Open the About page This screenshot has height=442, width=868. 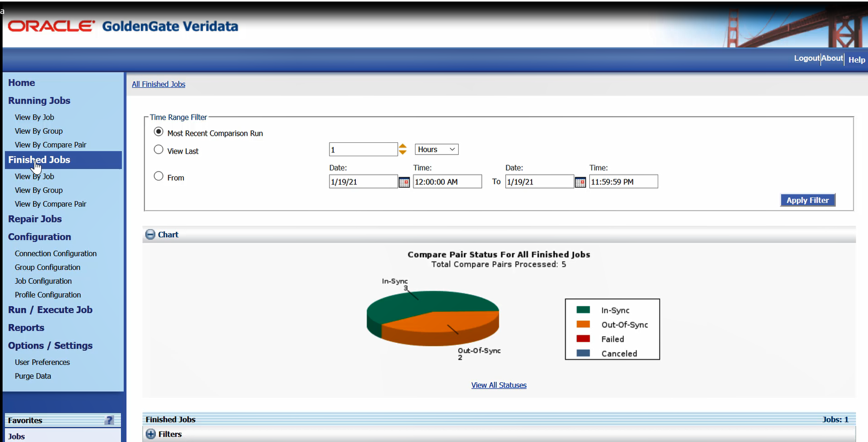[832, 59]
